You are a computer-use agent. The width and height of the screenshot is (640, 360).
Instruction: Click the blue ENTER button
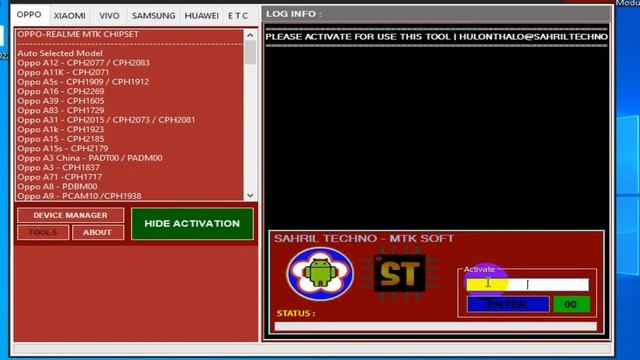(x=508, y=304)
